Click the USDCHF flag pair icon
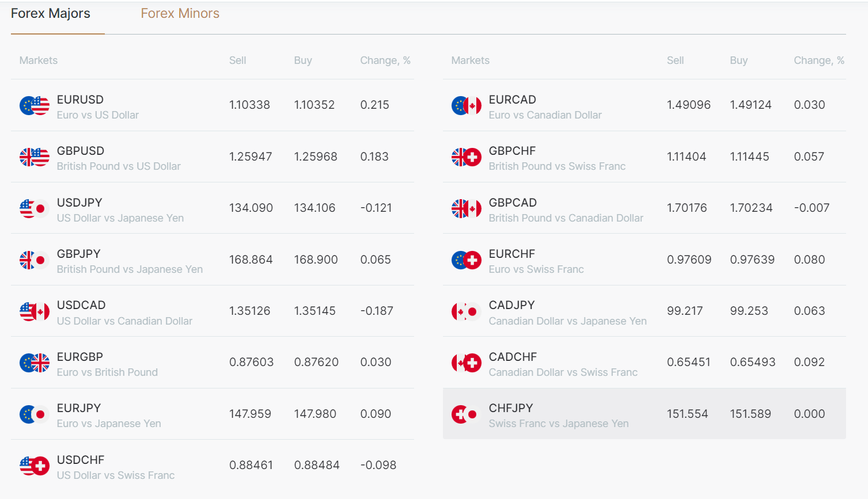The height and width of the screenshot is (499, 868). pyautogui.click(x=35, y=466)
